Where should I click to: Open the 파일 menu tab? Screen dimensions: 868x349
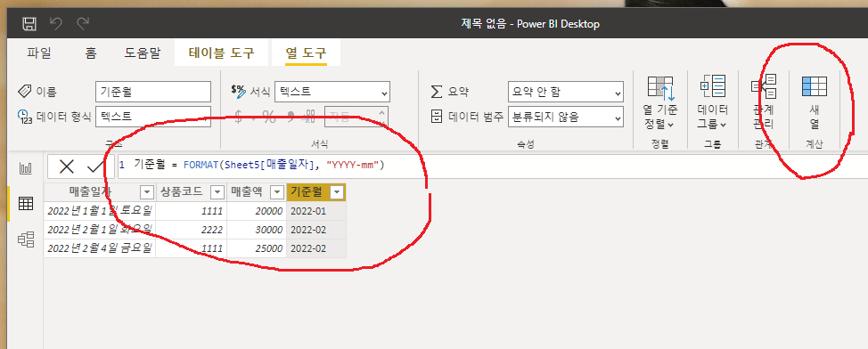[38, 53]
